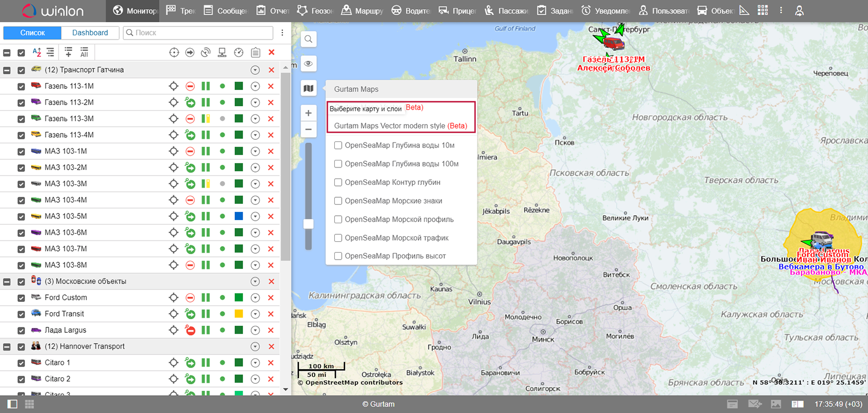Open the map search tool
The height and width of the screenshot is (413, 868).
tap(308, 39)
